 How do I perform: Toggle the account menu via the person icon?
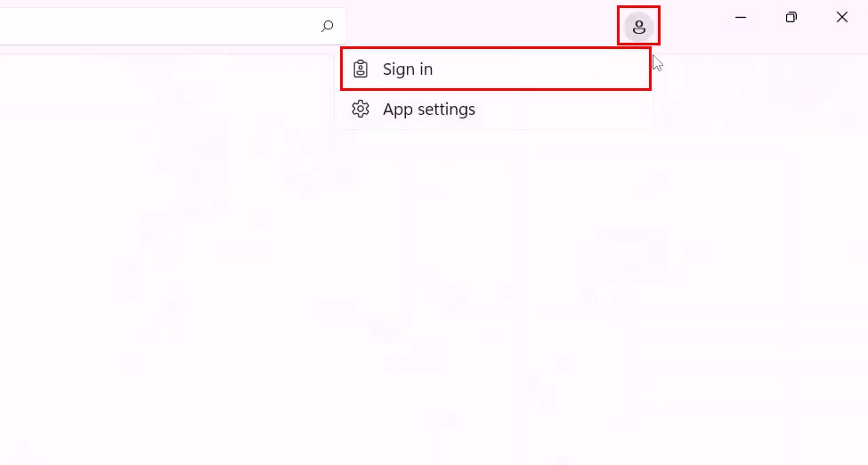638,27
